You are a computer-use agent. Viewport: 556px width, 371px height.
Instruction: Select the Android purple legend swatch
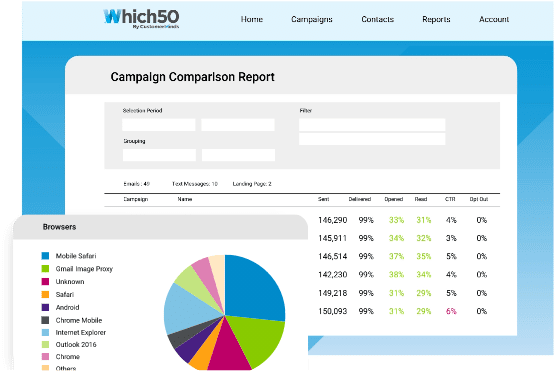point(45,307)
